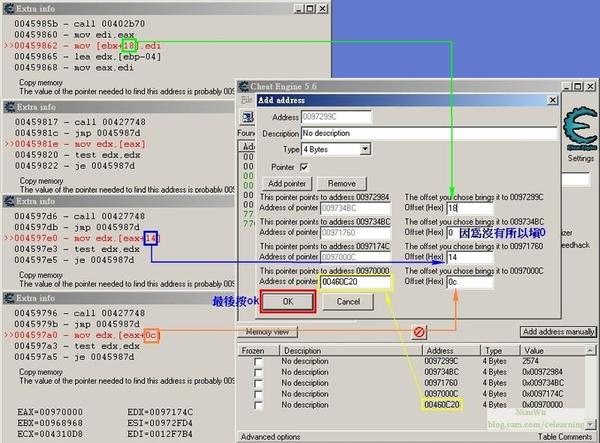The width and height of the screenshot is (600, 443).
Task: Select value 0x00972984 in address list
Action: click(x=542, y=372)
